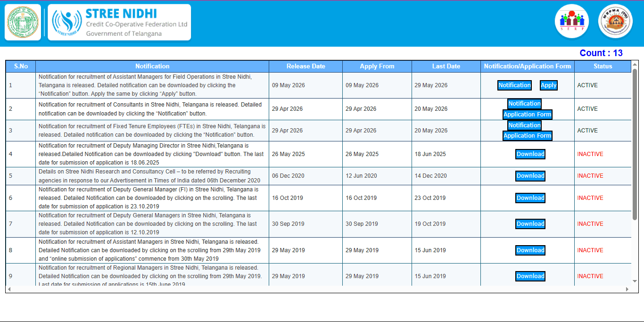Viewport: 644px width, 322px height.
Task: Click the Fixed Tenure Employees notification text
Action: point(152,131)
